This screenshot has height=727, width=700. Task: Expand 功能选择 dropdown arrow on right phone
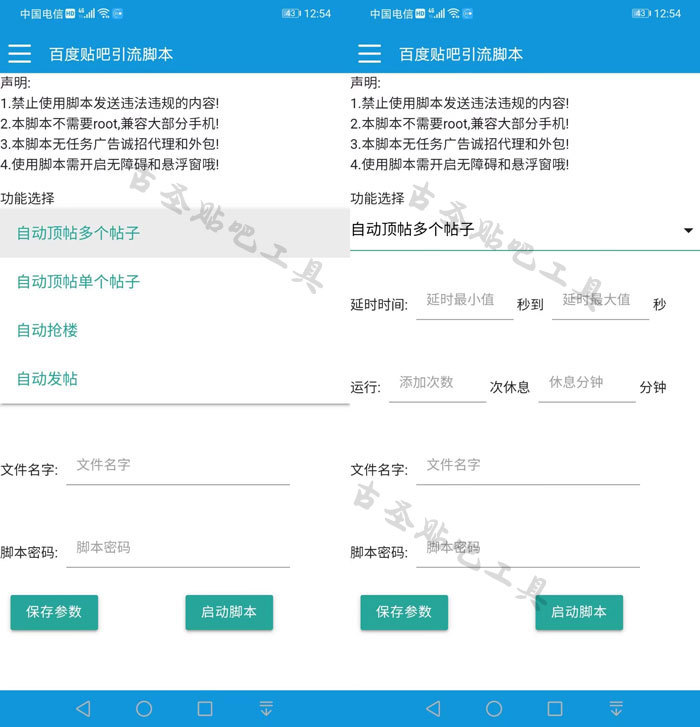688,230
